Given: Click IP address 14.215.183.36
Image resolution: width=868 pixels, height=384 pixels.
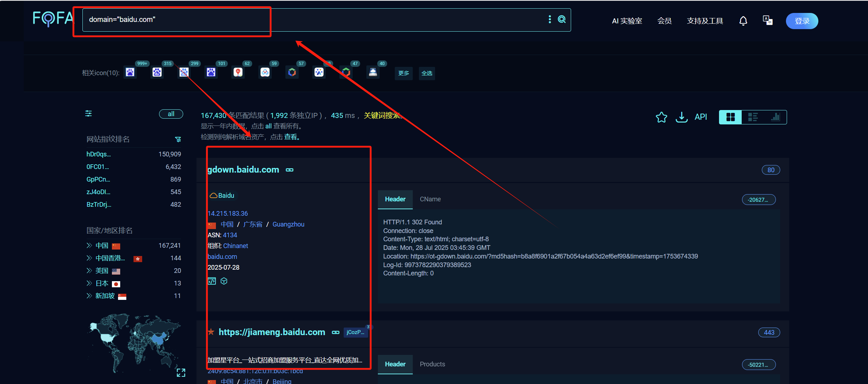Looking at the screenshot, I should tap(228, 214).
